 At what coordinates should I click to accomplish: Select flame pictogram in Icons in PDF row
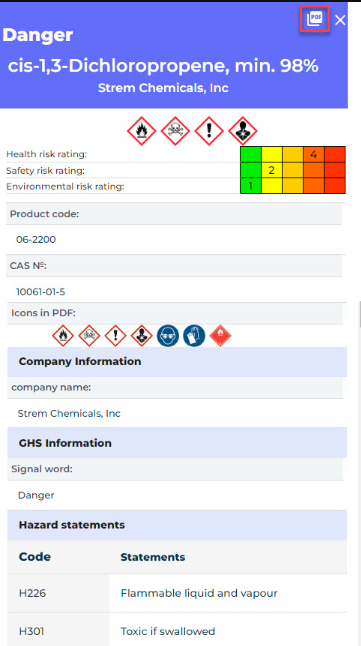[x=63, y=336]
